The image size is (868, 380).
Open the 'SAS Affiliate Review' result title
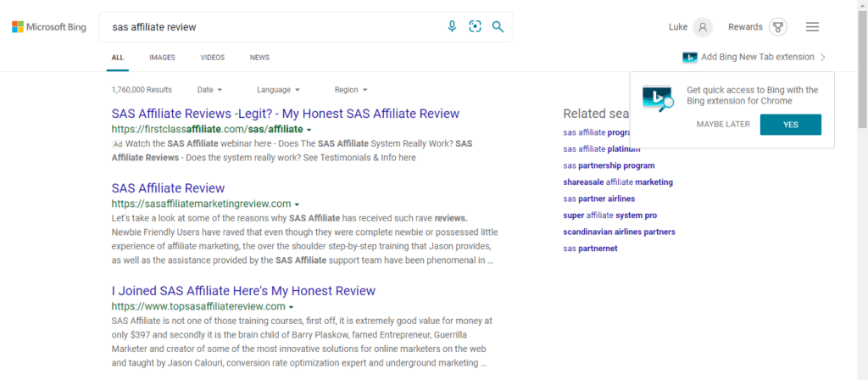[x=168, y=187]
